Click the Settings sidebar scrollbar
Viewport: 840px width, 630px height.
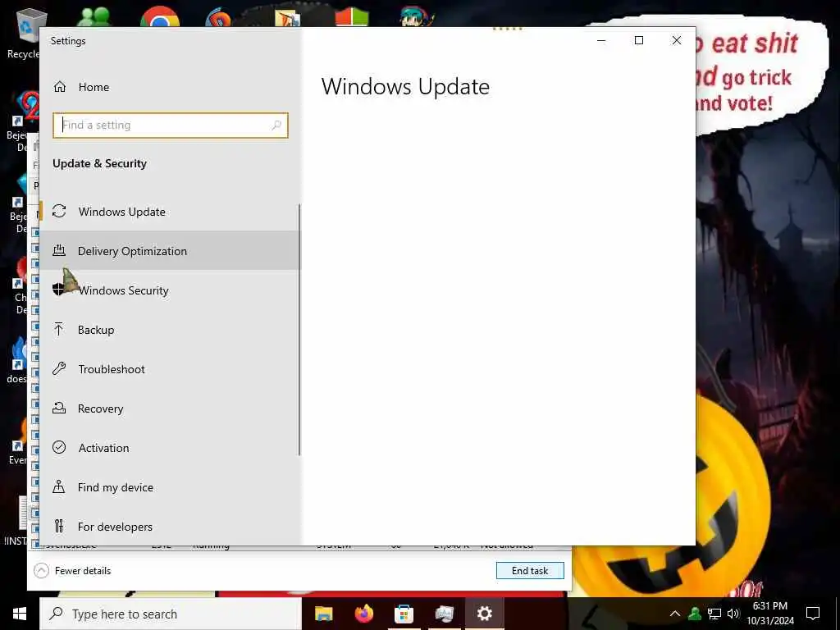pos(299,330)
